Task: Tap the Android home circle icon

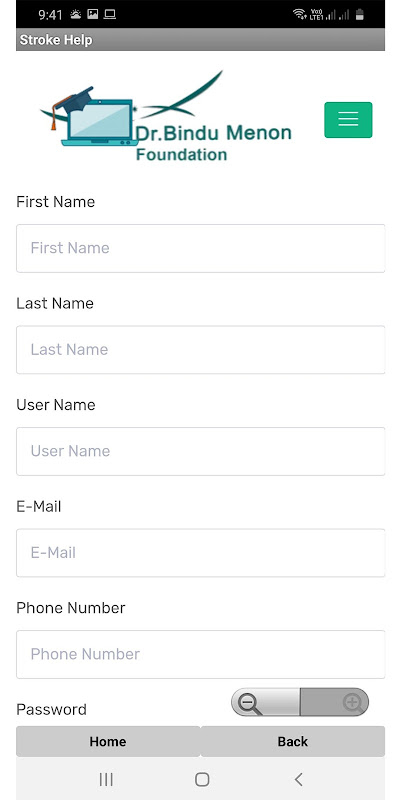Action: [202, 779]
